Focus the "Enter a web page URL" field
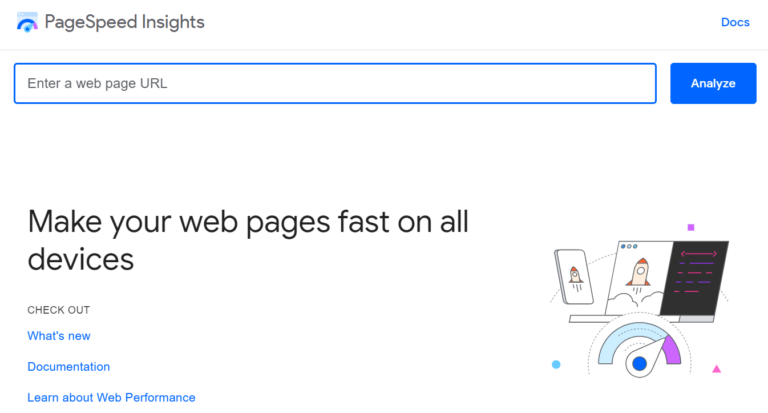The image size is (768, 413). (x=335, y=84)
